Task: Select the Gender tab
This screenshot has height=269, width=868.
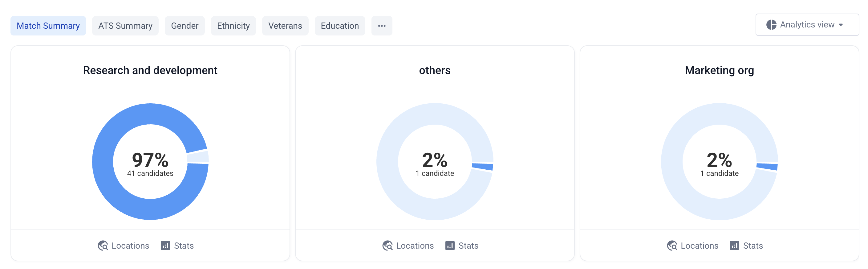Action: click(185, 26)
